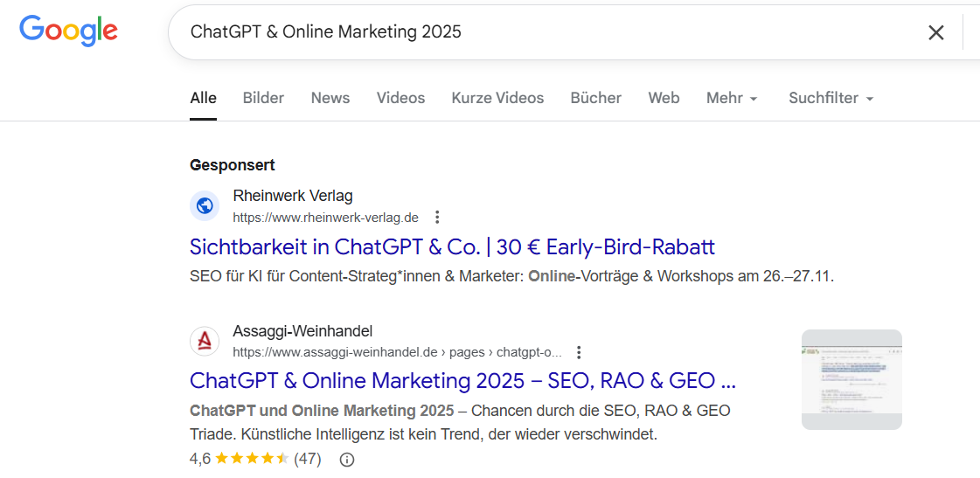
Task: Click the Assaggi result preview thumbnail
Action: (851, 379)
